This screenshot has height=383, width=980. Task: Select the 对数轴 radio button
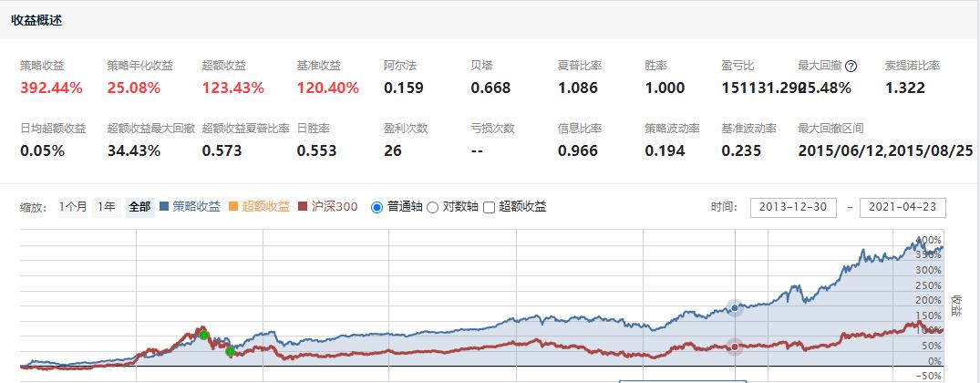tap(433, 207)
